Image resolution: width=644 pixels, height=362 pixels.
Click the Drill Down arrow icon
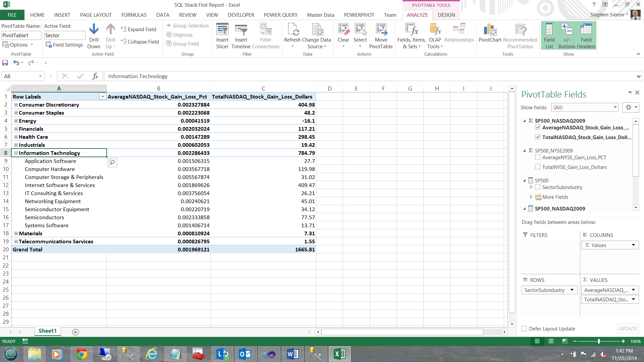[x=94, y=29]
